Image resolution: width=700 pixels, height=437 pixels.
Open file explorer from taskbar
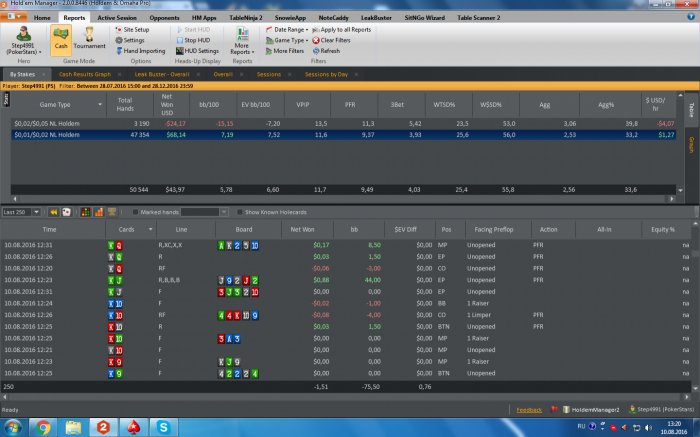73,428
